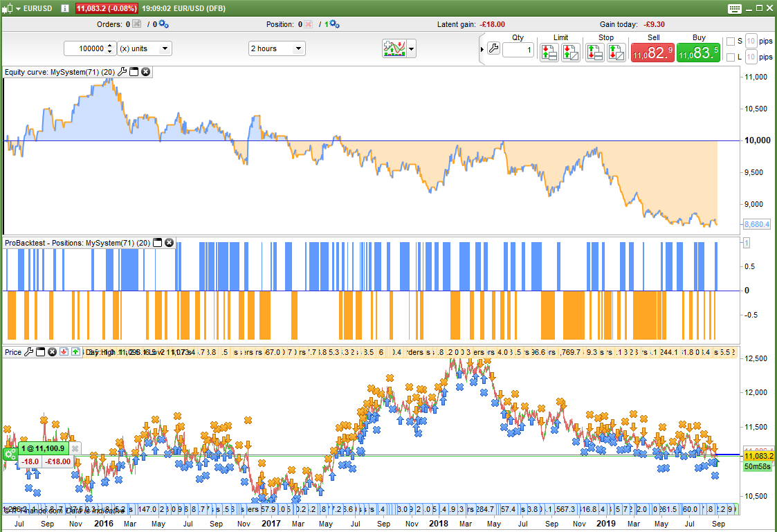Click green up-arrow icon in Price header
The image size is (777, 532).
point(75,352)
